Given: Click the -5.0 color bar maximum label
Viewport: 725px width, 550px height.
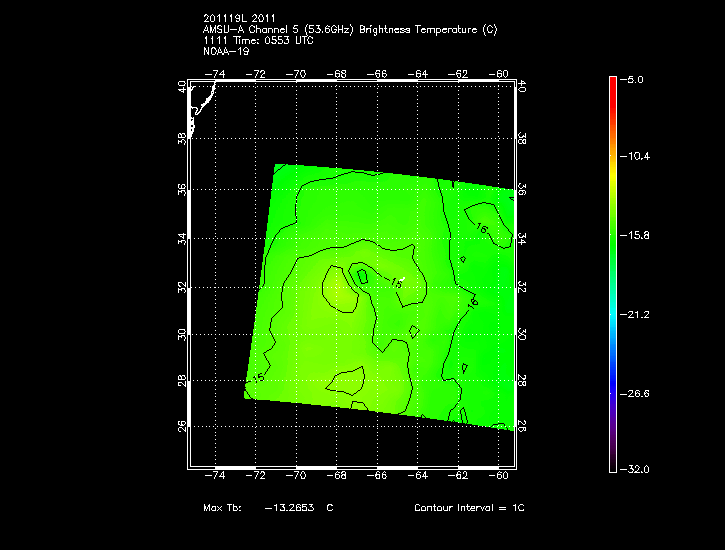Looking at the screenshot, I should pyautogui.click(x=633, y=78).
